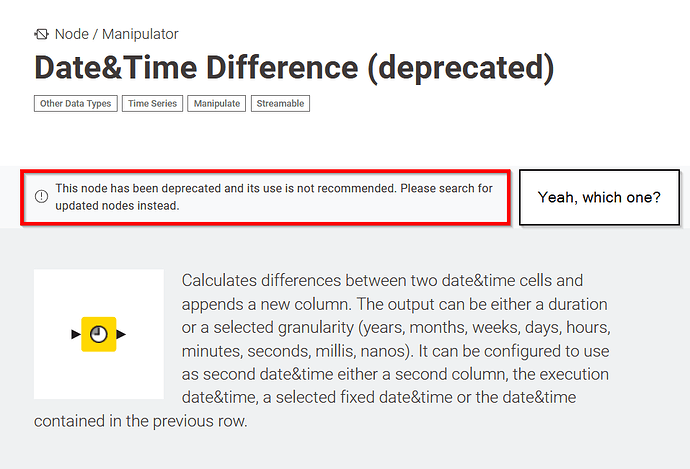Click the clock symbol inside the yellow node
Viewport: 690px width, 469px height.
click(99, 334)
